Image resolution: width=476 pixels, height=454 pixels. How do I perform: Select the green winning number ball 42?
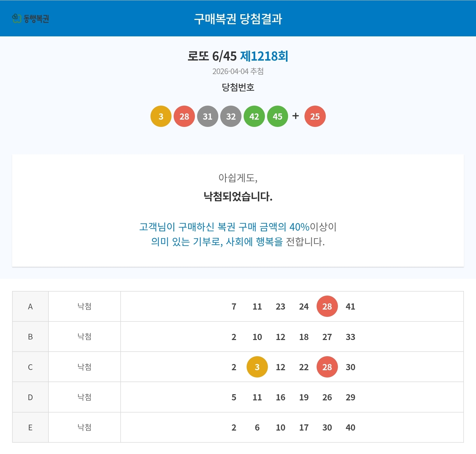pos(254,116)
